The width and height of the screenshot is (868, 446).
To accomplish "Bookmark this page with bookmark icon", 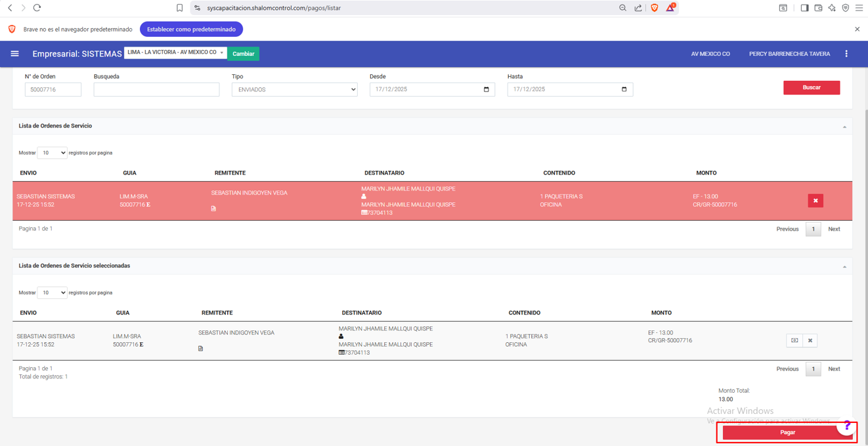I will coord(179,8).
